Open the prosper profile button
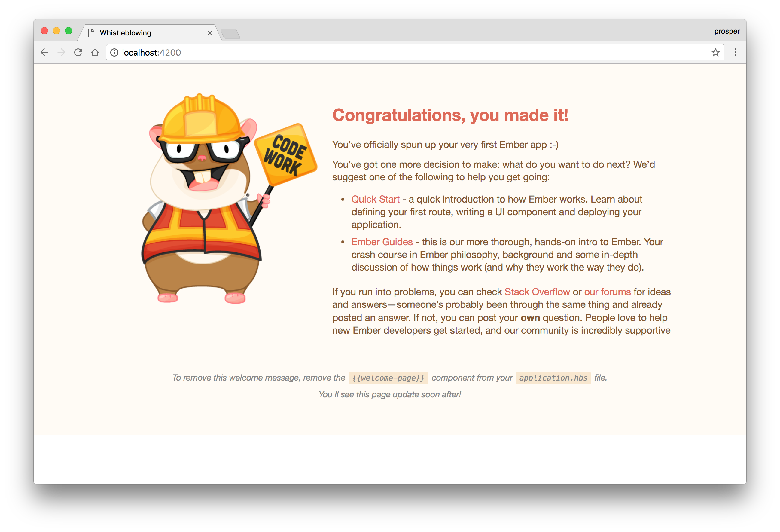780x532 pixels. 727,31
